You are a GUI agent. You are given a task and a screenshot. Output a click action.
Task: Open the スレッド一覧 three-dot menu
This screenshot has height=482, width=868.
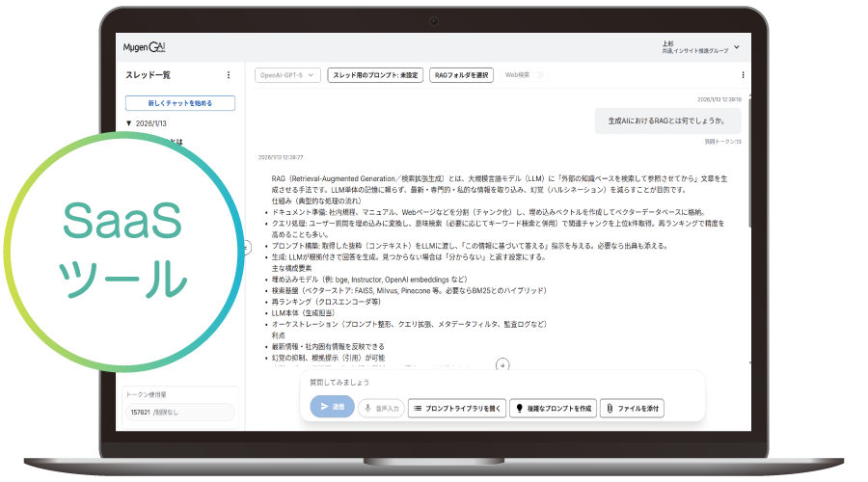pos(229,74)
